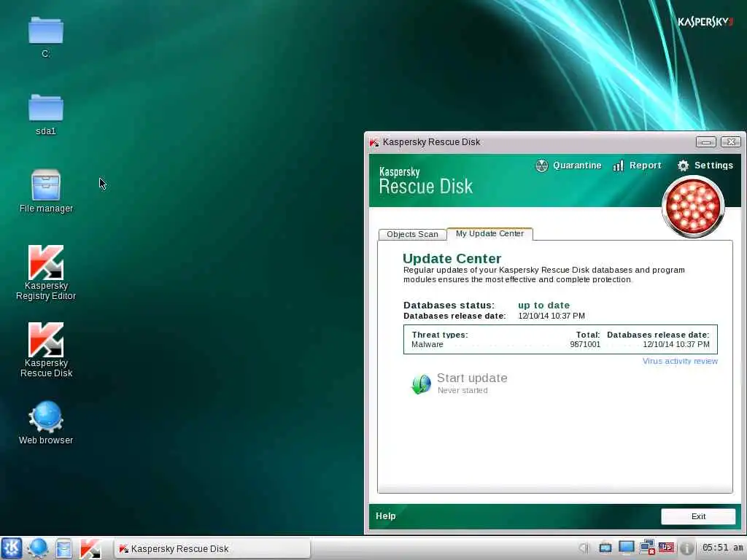Open network connection tray icon

[647, 547]
